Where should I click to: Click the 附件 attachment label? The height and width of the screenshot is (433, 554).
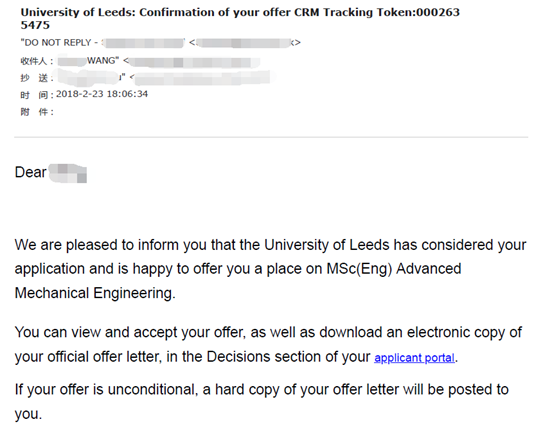point(37,112)
